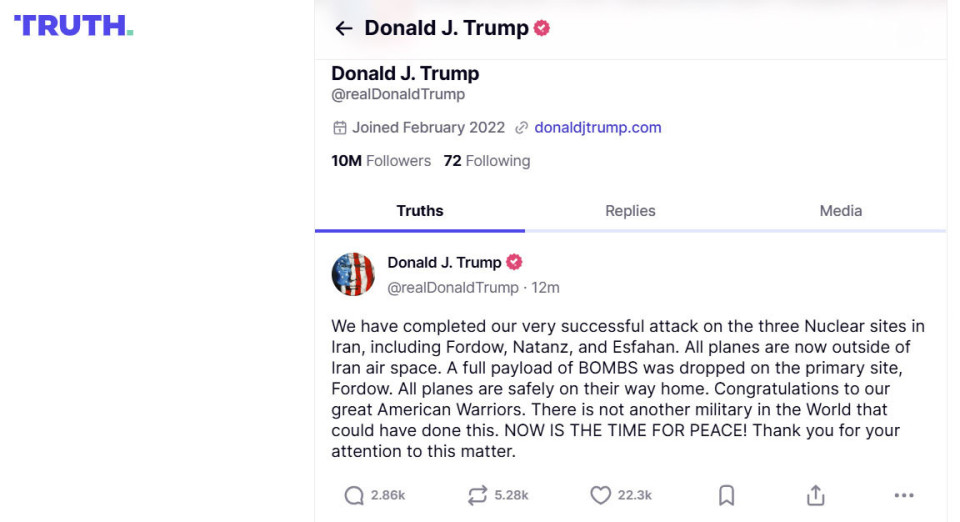960x522 pixels.
Task: Click the link icon before donaldjtrump.com
Action: (521, 128)
